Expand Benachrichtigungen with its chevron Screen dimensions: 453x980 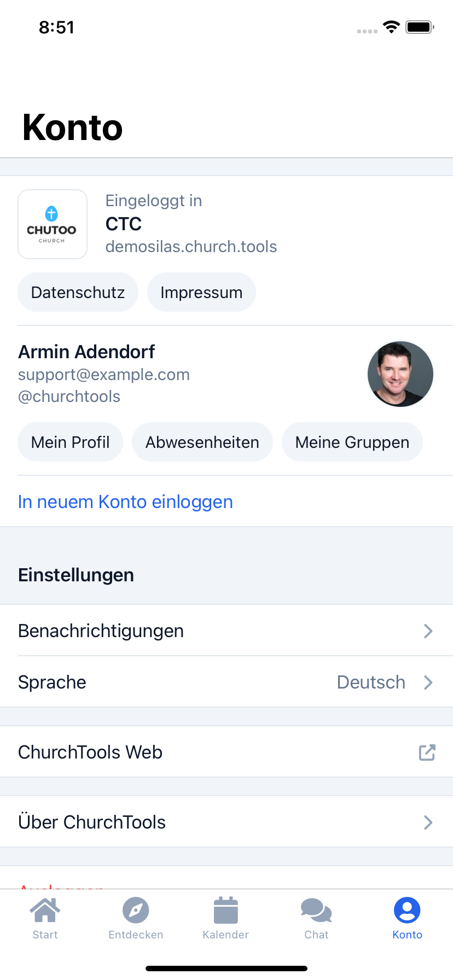pyautogui.click(x=428, y=631)
